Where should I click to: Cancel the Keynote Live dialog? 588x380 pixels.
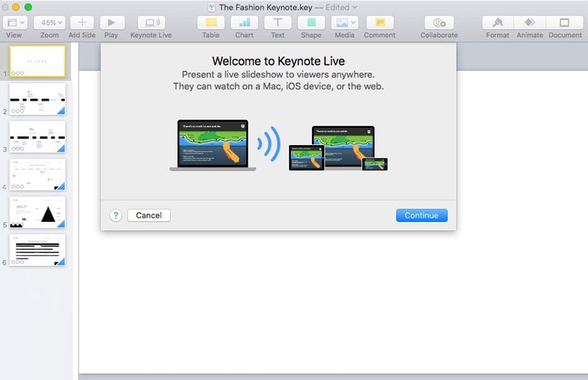point(149,216)
